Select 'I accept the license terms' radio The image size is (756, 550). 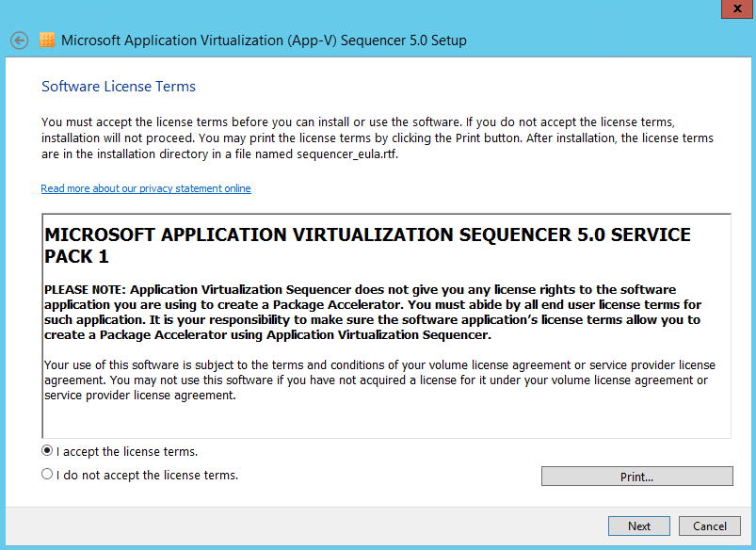coord(47,450)
